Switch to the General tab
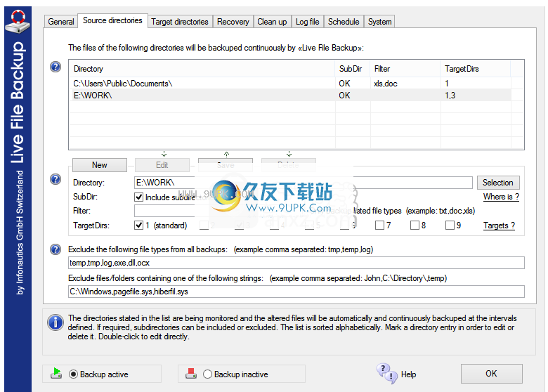 (x=61, y=22)
